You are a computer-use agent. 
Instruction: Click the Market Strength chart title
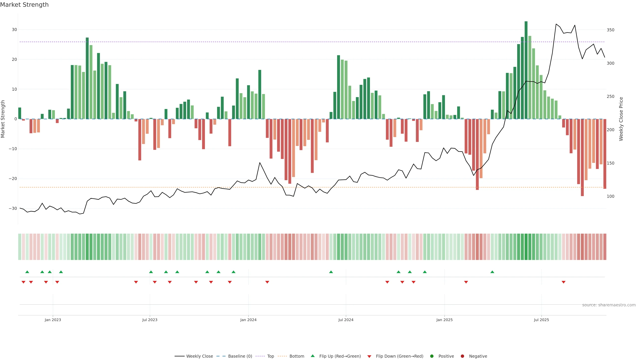(24, 5)
